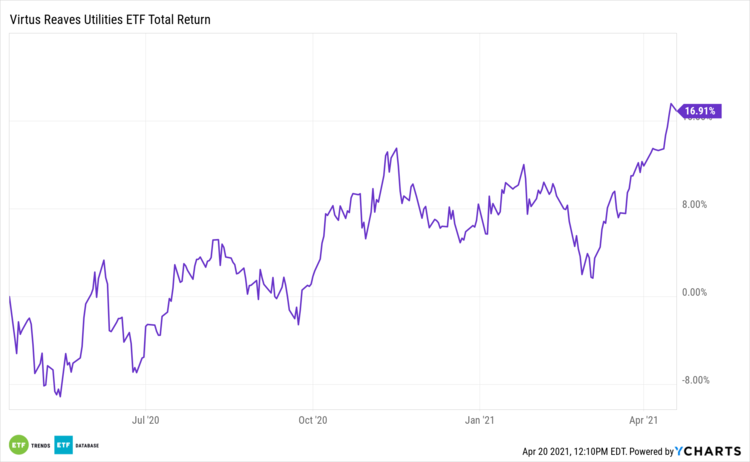Click the ETF Database blue logo
This screenshot has width=750, height=462.
(x=64, y=444)
